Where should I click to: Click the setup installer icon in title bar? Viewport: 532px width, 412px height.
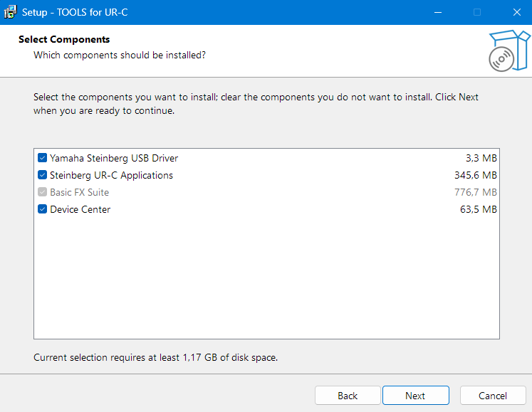[10, 12]
